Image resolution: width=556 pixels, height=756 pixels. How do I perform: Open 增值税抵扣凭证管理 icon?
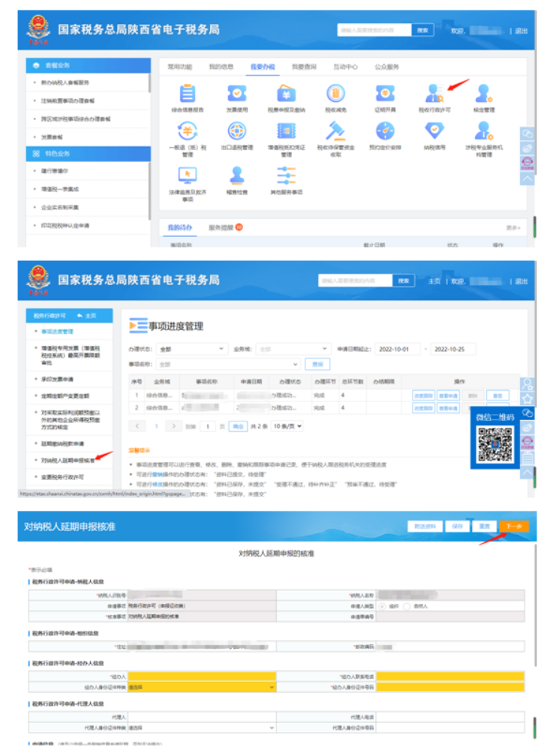coord(286,130)
